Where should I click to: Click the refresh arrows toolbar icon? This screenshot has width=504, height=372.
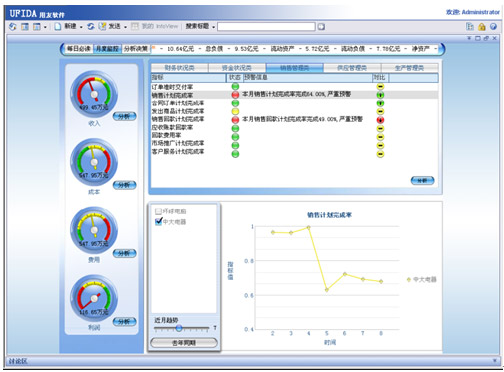pos(91,26)
